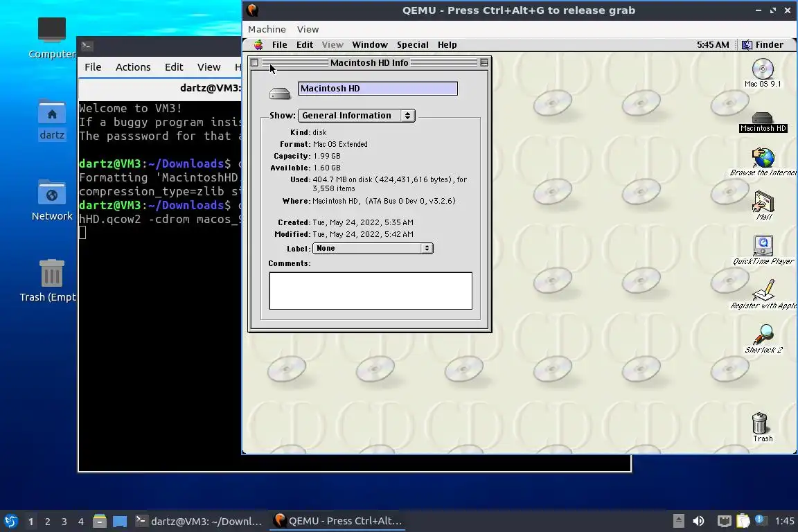The image size is (798, 532).
Task: Open the Mac OS Edit menu
Action: tap(305, 45)
